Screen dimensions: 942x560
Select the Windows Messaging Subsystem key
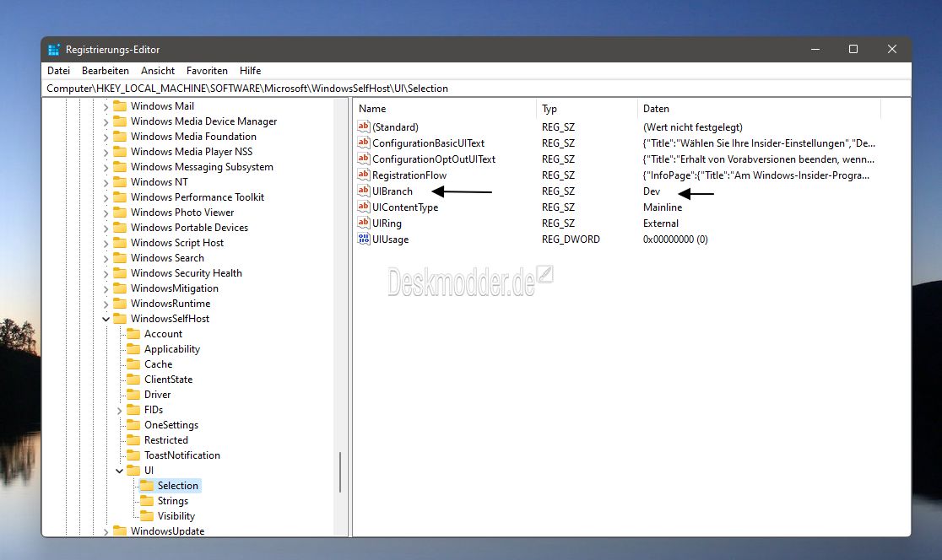point(202,167)
